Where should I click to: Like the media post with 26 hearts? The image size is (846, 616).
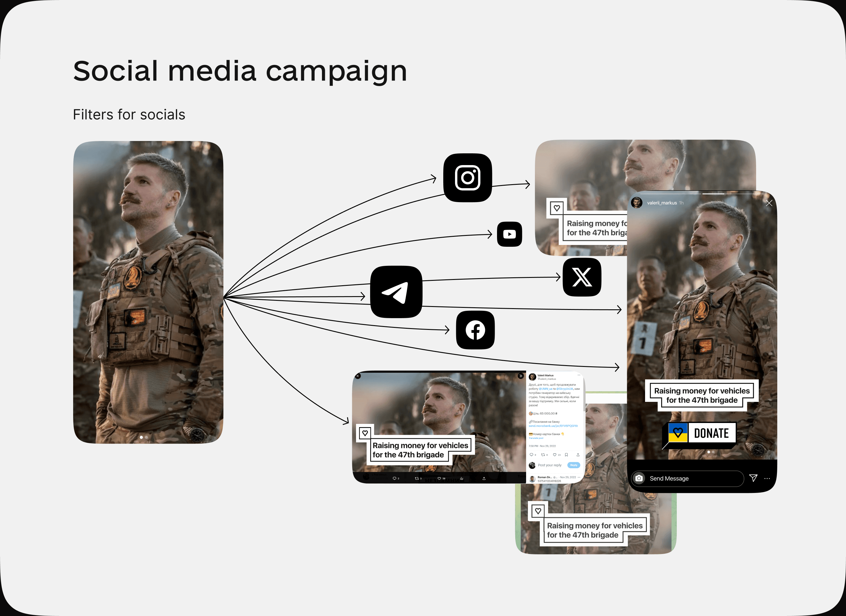click(x=439, y=478)
